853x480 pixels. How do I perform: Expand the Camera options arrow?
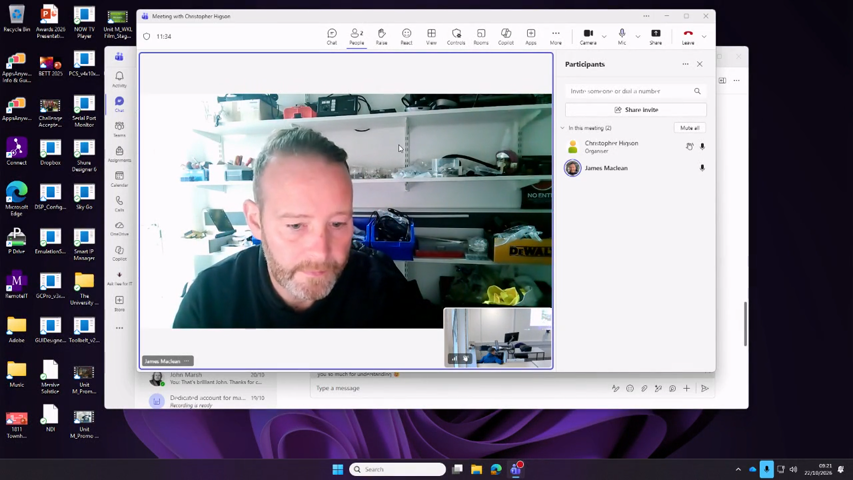coord(604,37)
